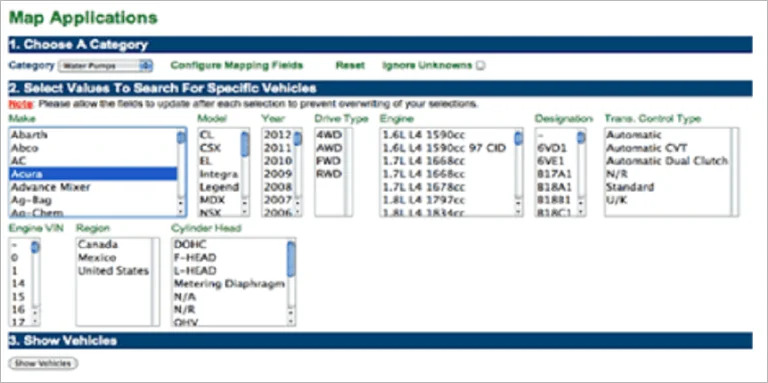Open the Category dropdown showing Water Pumps
This screenshot has height=383, width=768.
(105, 66)
